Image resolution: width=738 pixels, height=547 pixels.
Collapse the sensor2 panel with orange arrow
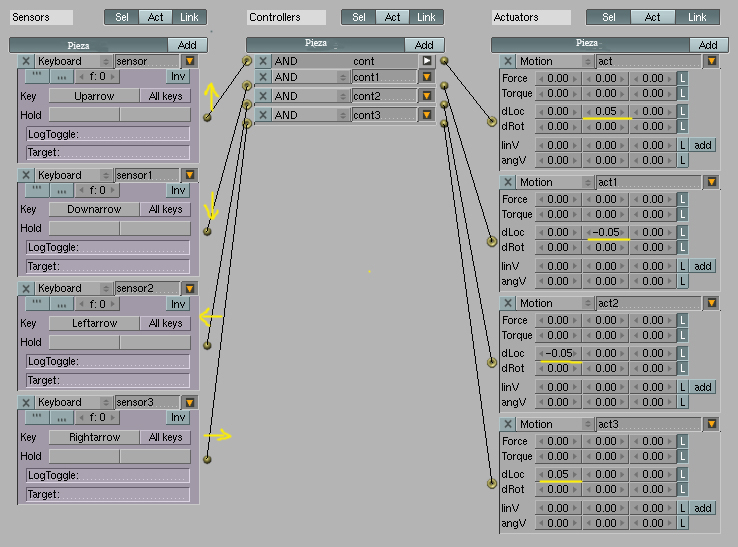190,289
